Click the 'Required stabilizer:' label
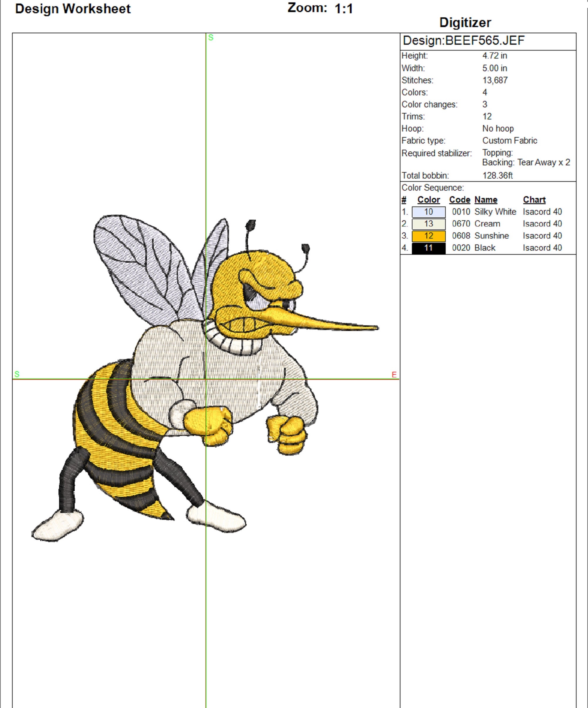Image resolution: width=588 pixels, height=708 pixels. pos(436,154)
